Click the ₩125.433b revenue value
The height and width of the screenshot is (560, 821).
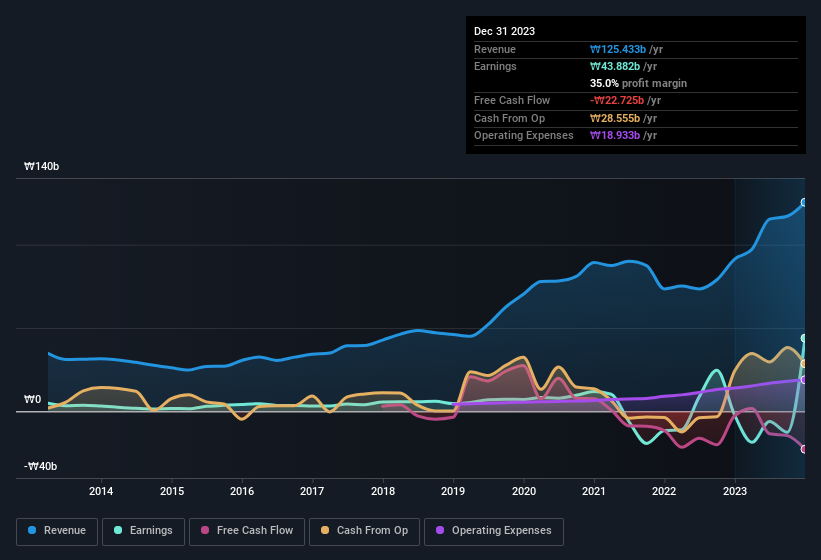(x=618, y=49)
